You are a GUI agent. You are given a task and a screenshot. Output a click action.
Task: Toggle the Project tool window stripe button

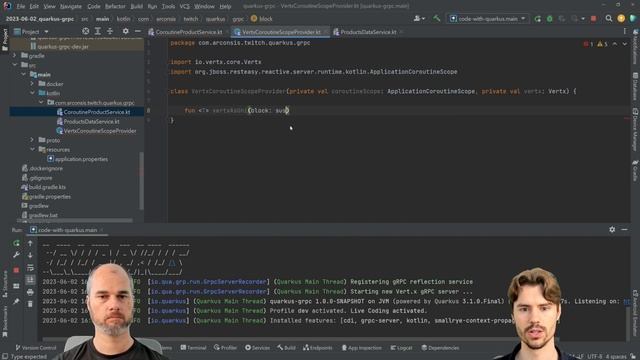[5, 40]
